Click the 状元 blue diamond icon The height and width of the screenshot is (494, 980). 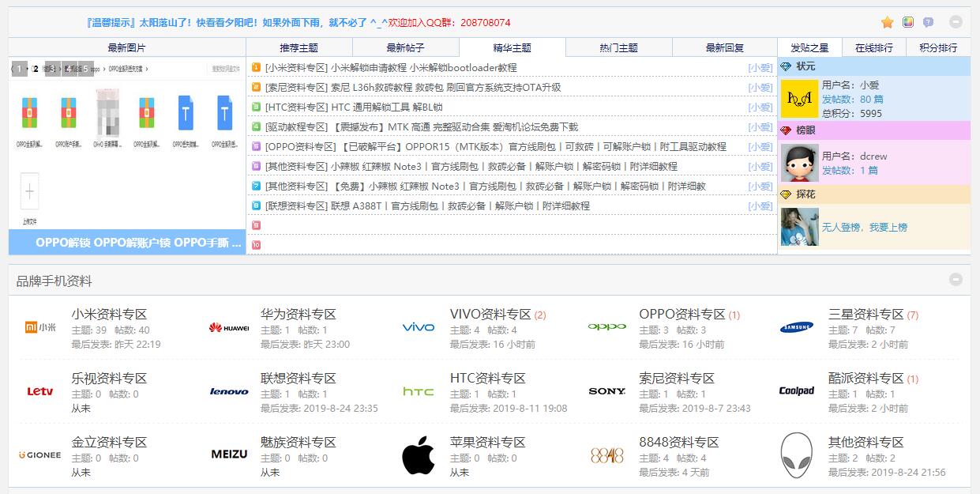[x=786, y=66]
